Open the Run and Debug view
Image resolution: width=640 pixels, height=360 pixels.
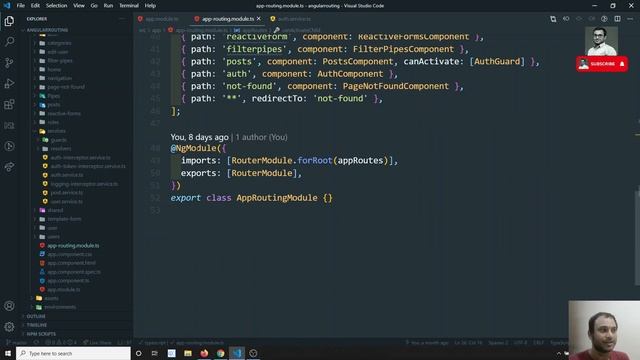[x=9, y=83]
